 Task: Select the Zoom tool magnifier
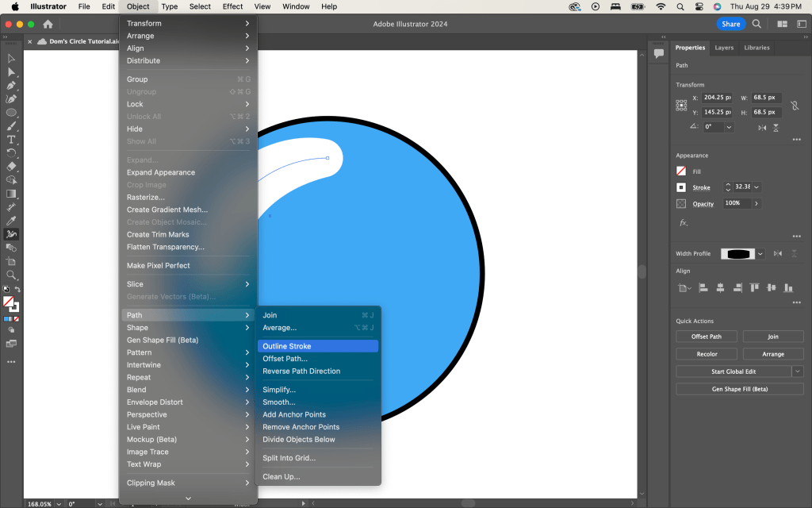pyautogui.click(x=11, y=275)
